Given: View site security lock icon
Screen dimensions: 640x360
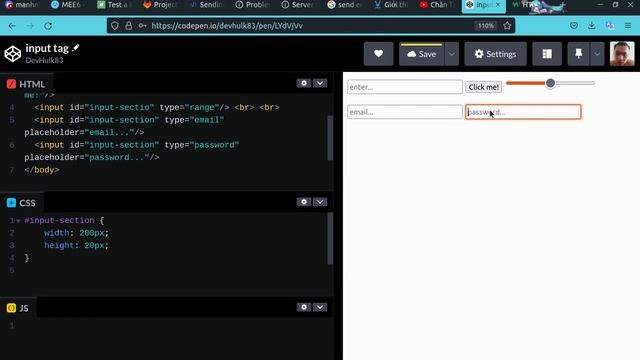Looking at the screenshot, I should (x=129, y=26).
